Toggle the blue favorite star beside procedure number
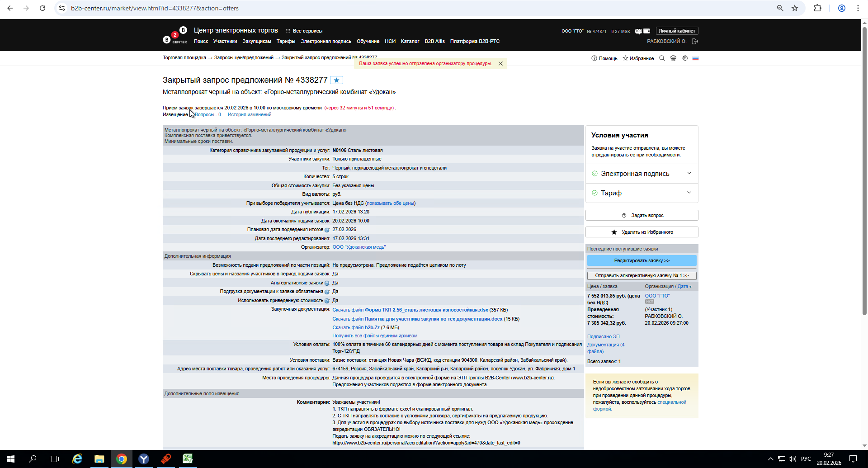868x468 pixels. [x=336, y=80]
